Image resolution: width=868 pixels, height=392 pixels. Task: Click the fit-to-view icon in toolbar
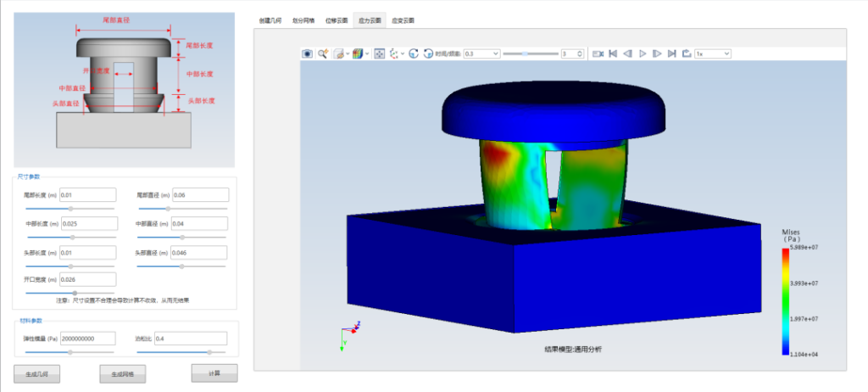pyautogui.click(x=380, y=53)
